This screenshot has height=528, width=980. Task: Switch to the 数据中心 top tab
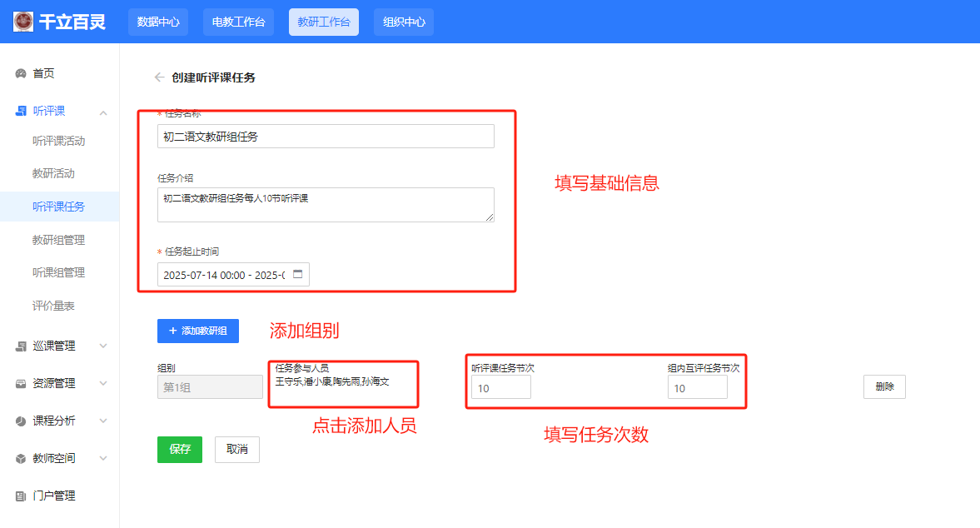158,22
